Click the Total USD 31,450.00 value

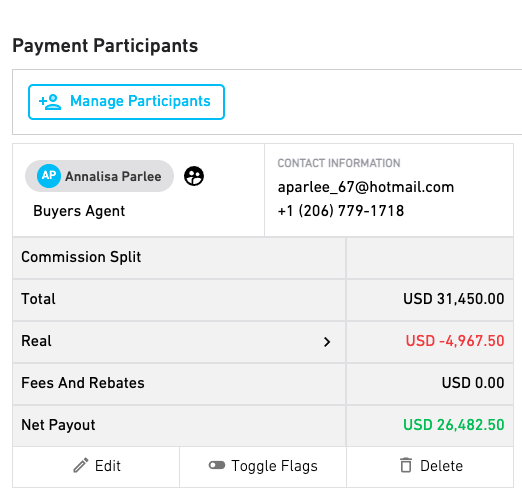click(454, 299)
